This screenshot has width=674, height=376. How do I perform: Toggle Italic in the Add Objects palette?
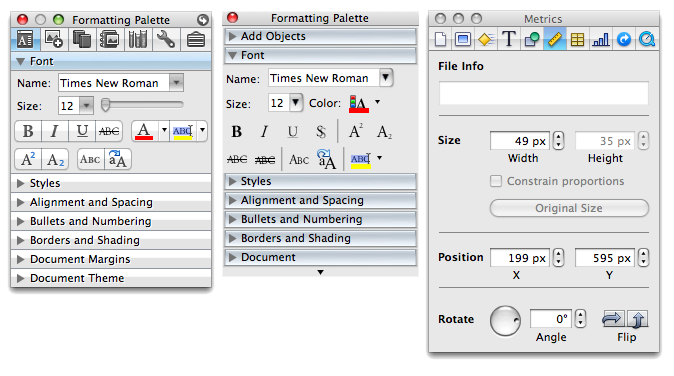coord(264,131)
